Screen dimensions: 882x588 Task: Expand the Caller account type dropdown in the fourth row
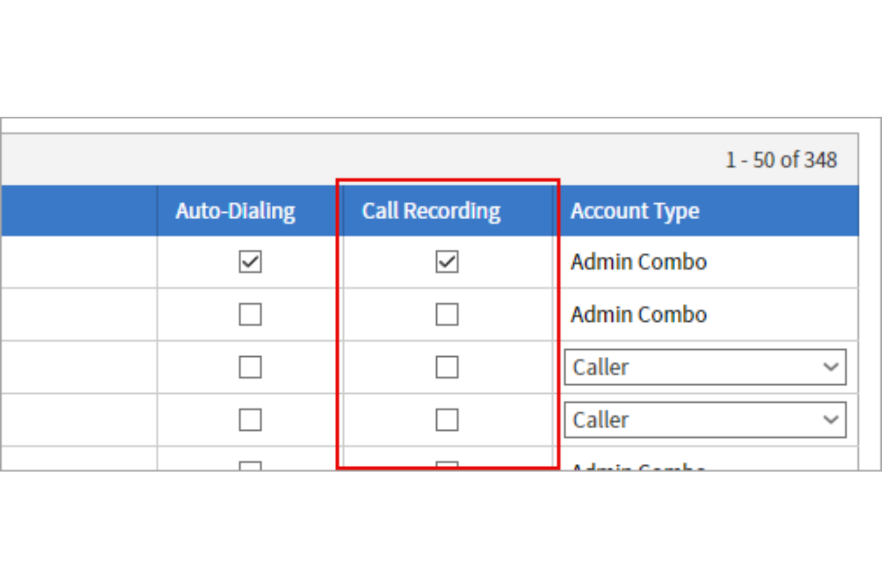coord(705,419)
